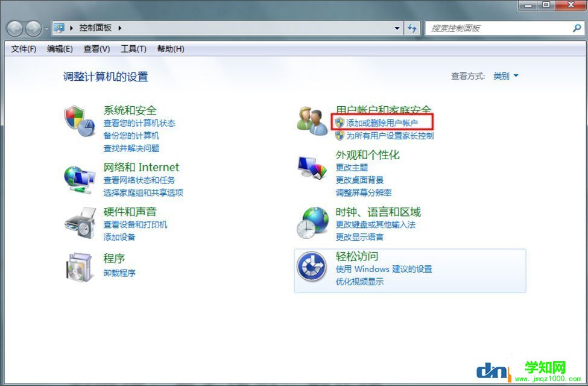This screenshot has width=588, height=386.
Task: Open the 程序 category icon
Action: [79, 265]
